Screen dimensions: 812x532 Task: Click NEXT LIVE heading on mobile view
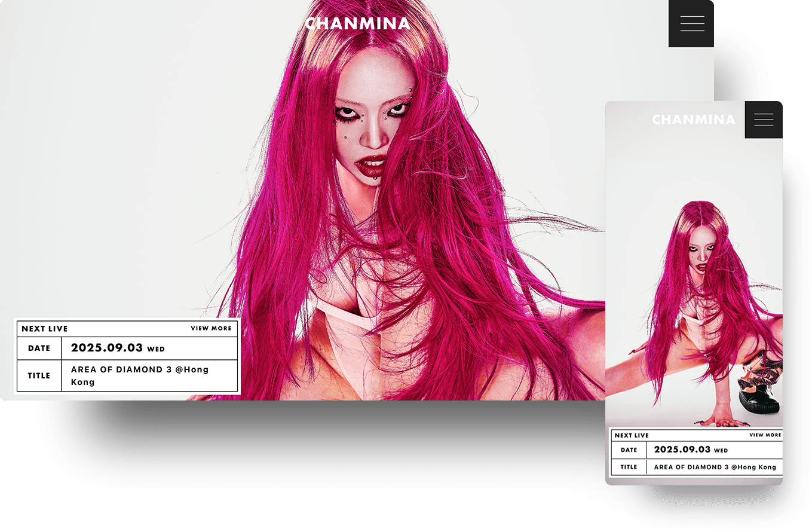(x=632, y=435)
